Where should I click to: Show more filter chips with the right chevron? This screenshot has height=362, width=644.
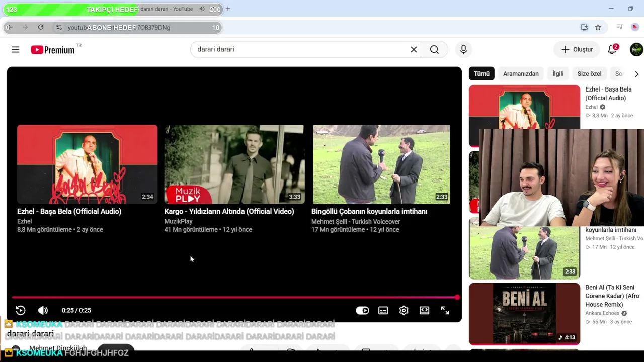tap(636, 74)
